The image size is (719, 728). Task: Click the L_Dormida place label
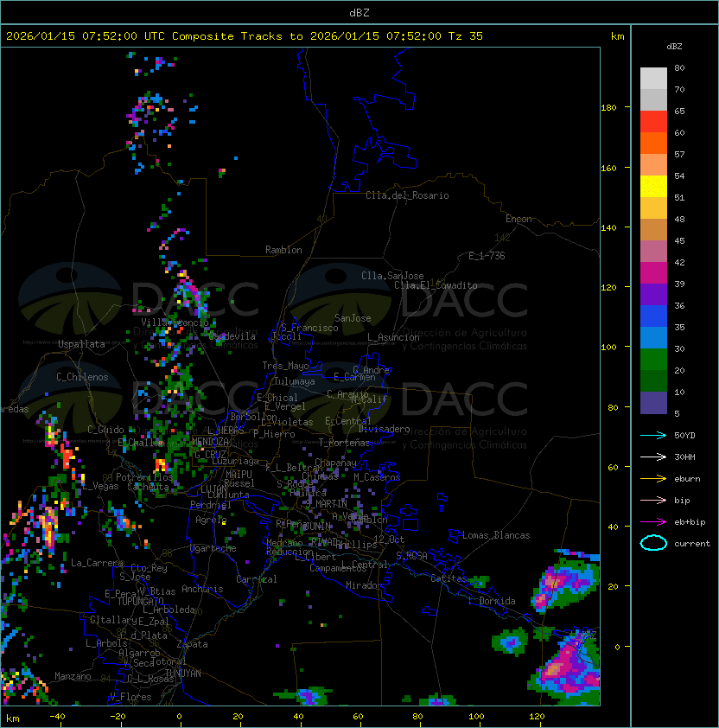click(492, 601)
